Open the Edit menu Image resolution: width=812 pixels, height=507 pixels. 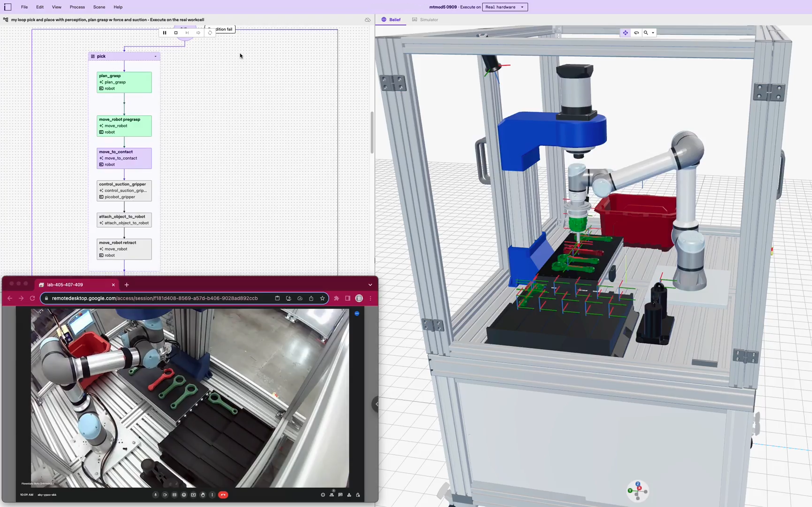(x=40, y=7)
